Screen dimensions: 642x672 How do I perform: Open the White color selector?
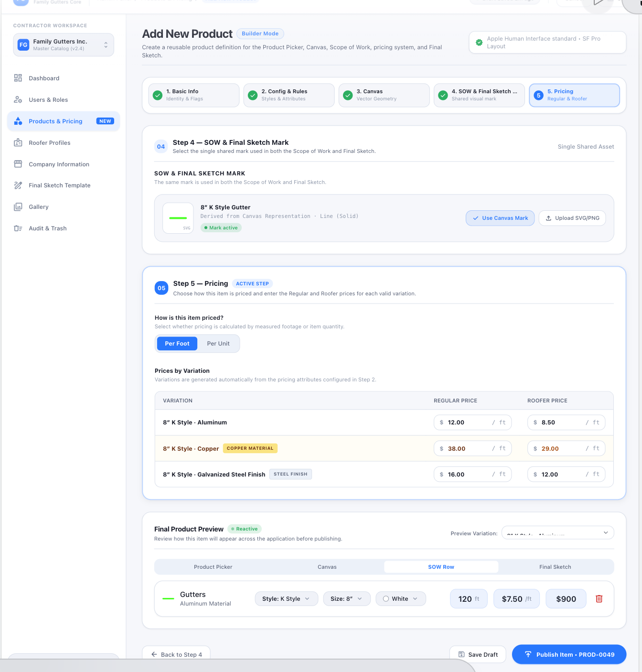click(400, 598)
